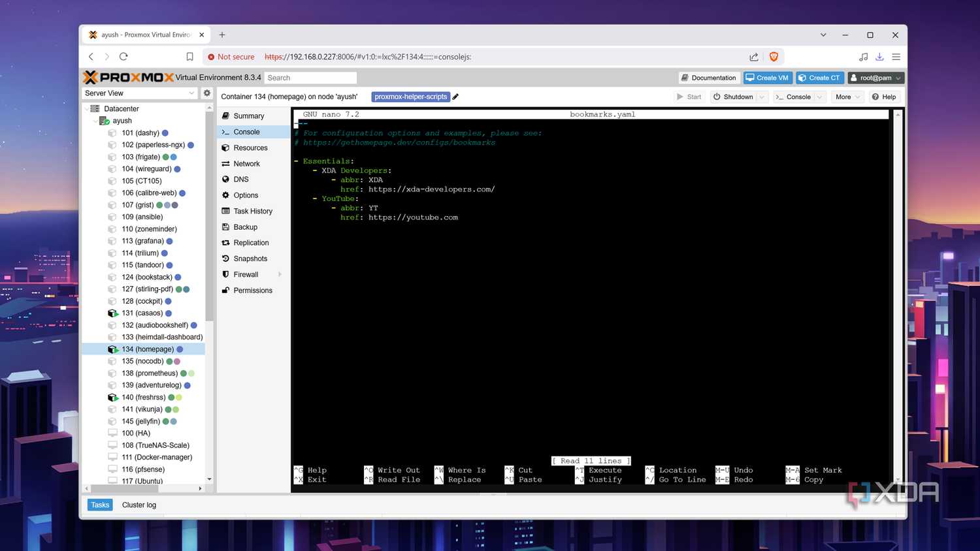Open the browser hamburger menu
The height and width of the screenshot is (551, 980).
pyautogui.click(x=896, y=57)
